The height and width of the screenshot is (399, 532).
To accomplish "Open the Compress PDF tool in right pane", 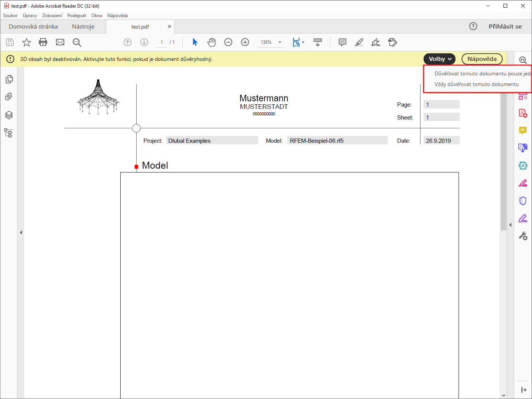I will 523,166.
